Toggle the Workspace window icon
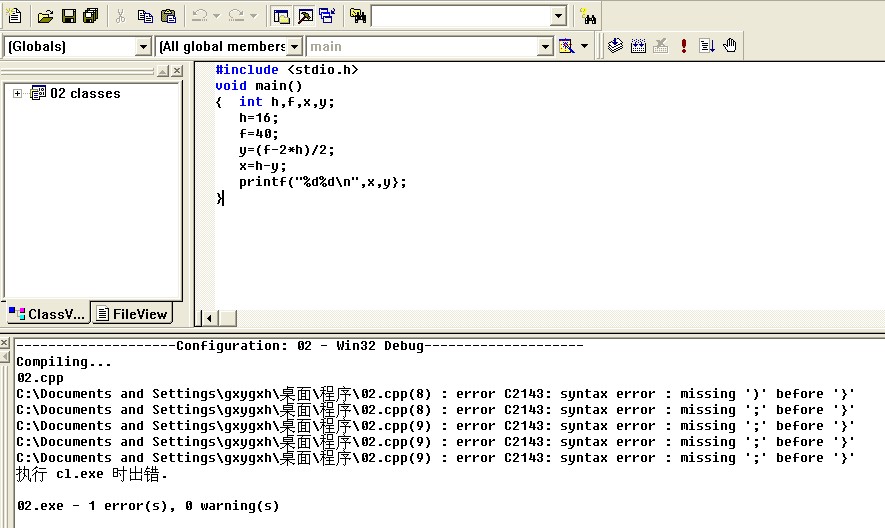 (281, 16)
